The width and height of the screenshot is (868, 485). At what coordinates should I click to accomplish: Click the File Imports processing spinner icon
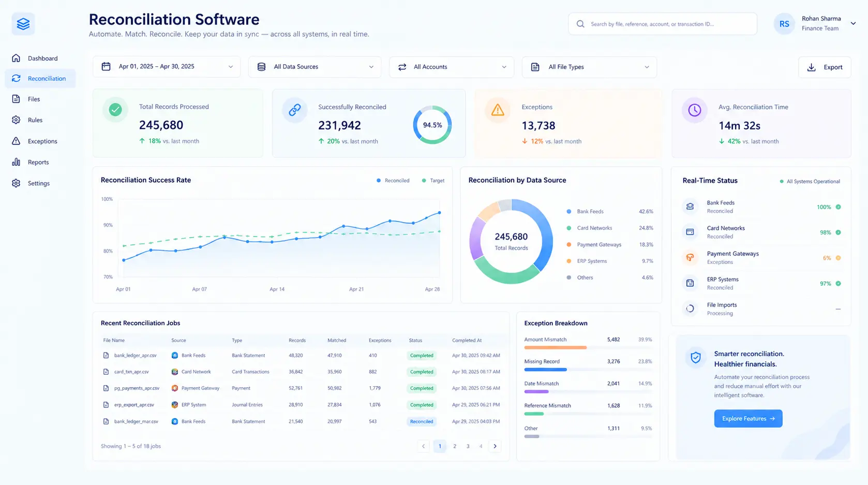(690, 308)
